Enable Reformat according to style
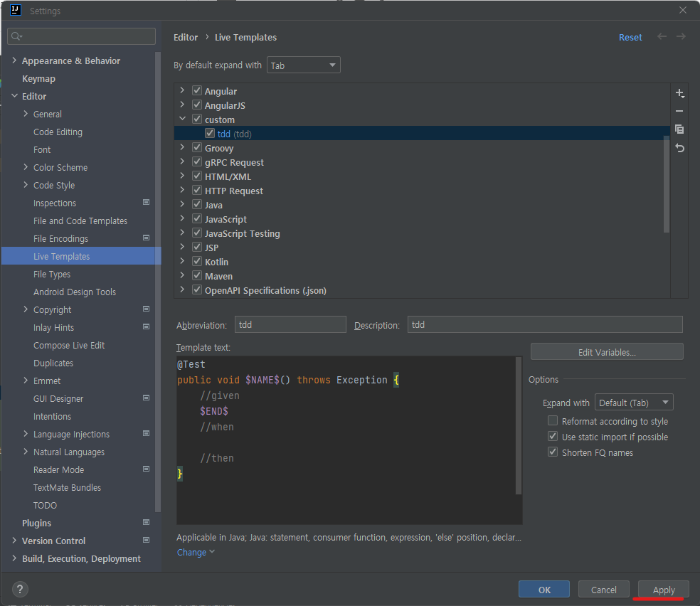 point(553,421)
